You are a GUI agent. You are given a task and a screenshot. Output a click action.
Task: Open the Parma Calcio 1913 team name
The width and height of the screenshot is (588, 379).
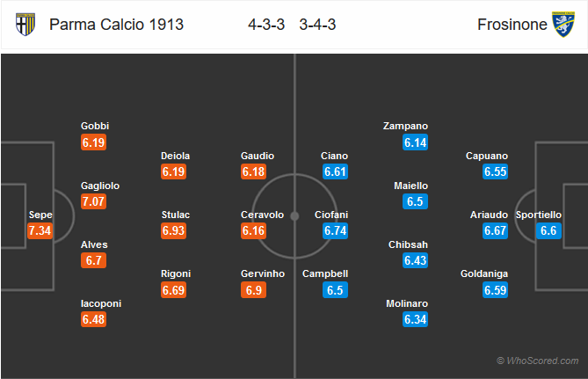tap(116, 25)
